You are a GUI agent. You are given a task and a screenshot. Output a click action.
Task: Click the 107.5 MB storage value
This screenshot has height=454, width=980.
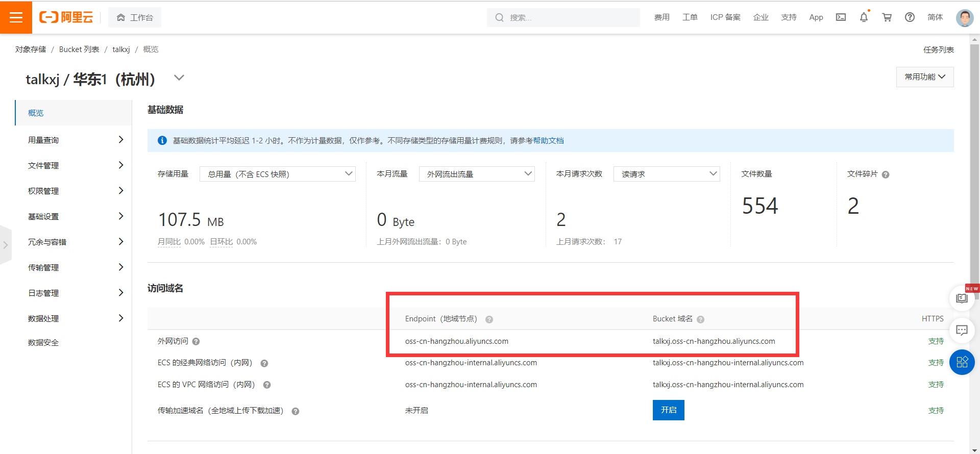point(191,220)
